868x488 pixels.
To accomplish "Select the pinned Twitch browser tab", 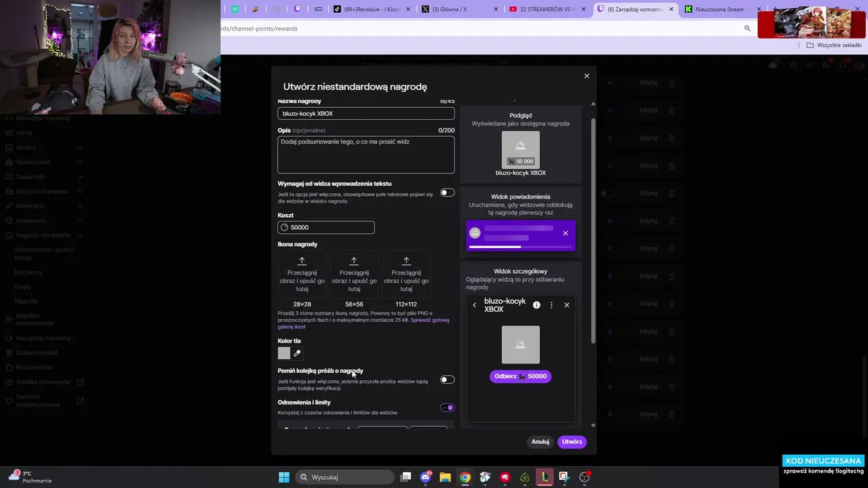I will pos(297,9).
